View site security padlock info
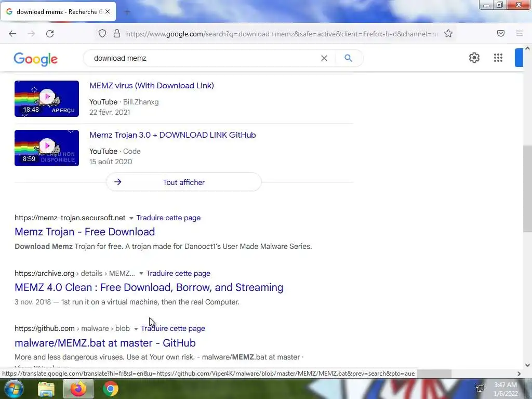Viewport: 532px width, 399px height. pos(117,34)
